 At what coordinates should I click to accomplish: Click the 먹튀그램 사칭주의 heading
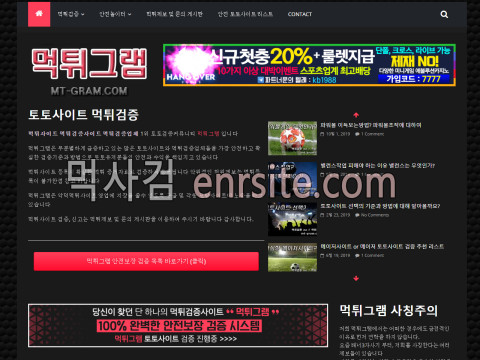coord(389,310)
